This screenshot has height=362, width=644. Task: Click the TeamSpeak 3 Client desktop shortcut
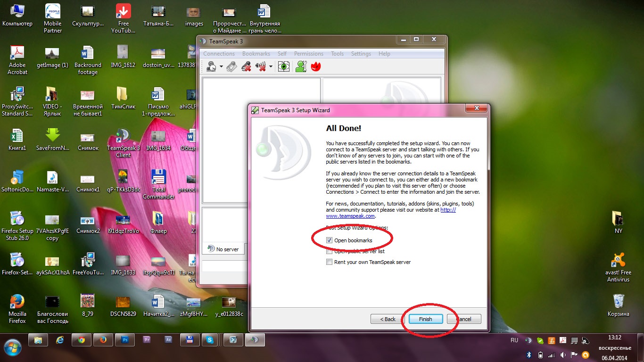click(x=123, y=143)
